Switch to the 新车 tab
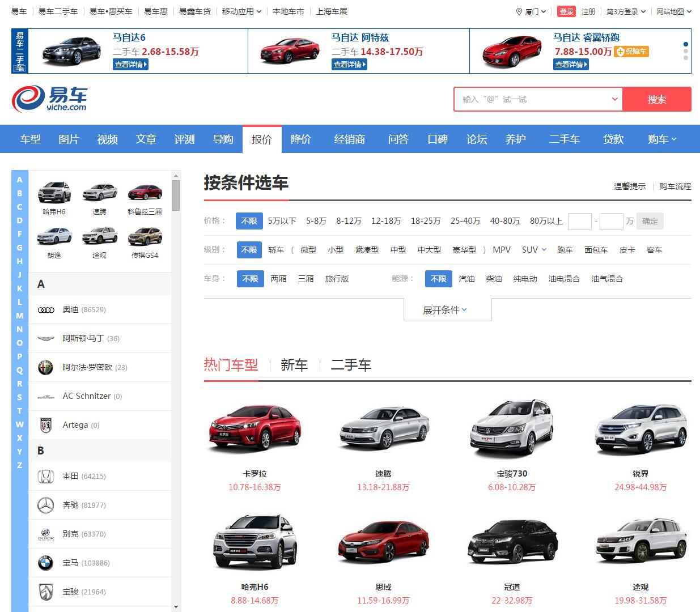The width and height of the screenshot is (700, 612). coord(294,365)
